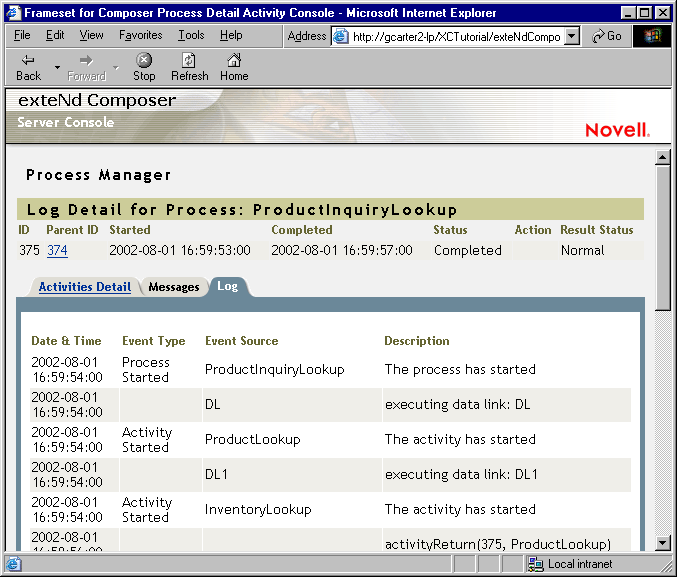Click the Started time 16:59:53:00
Image resolution: width=677 pixels, height=577 pixels.
pyautogui.click(x=215, y=250)
